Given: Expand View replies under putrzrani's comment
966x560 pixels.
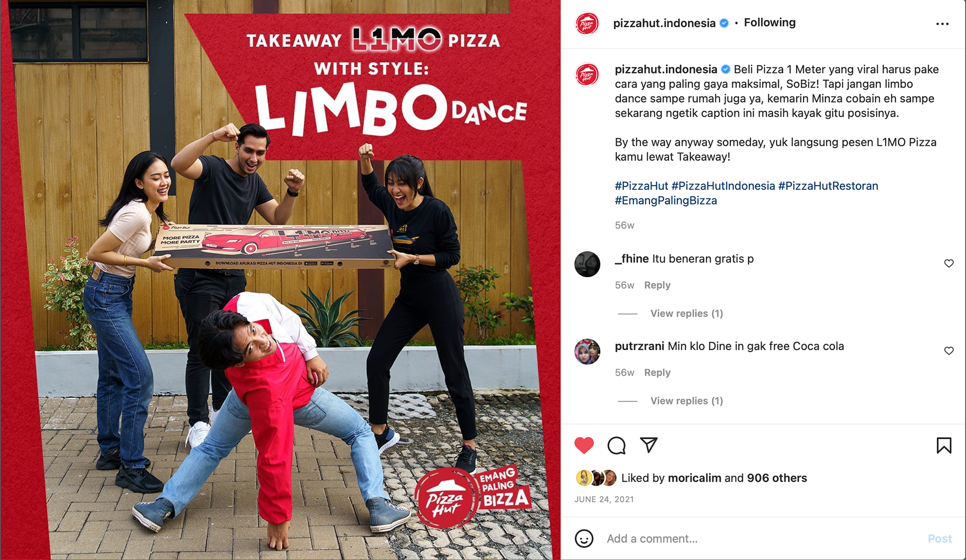Looking at the screenshot, I should click(686, 401).
